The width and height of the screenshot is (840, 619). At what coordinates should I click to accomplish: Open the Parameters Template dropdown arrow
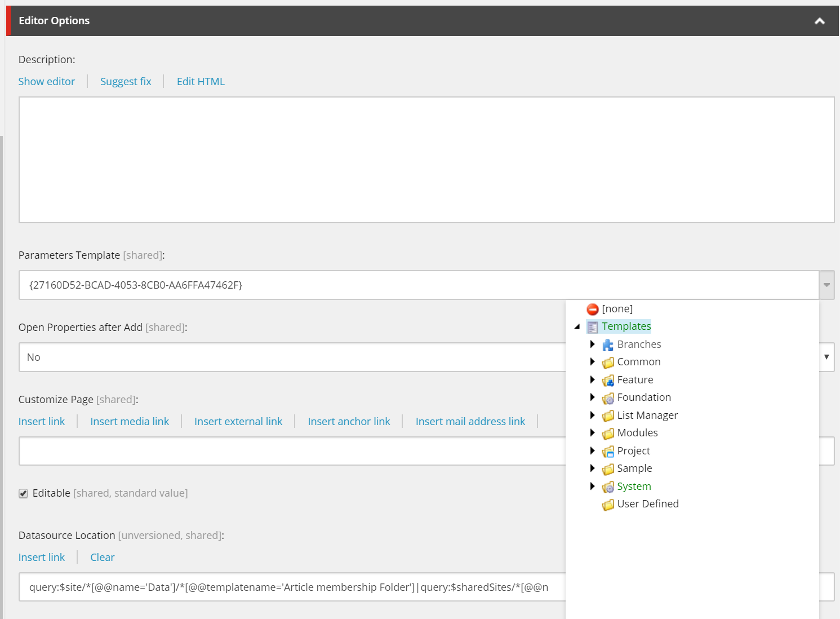[x=826, y=285]
